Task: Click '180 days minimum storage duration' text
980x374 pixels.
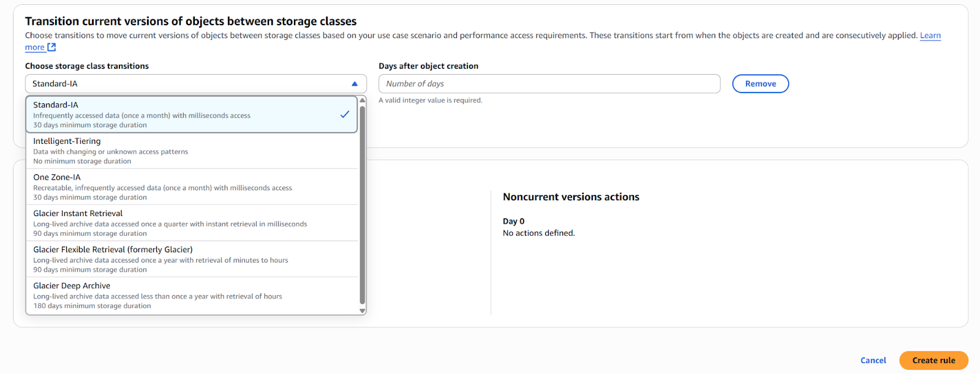Action: tap(92, 306)
